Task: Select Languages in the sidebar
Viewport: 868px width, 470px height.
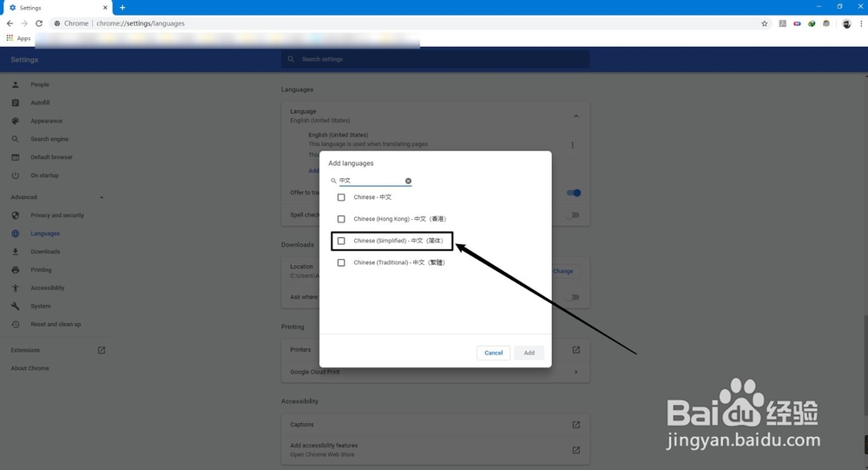Action: pos(45,234)
